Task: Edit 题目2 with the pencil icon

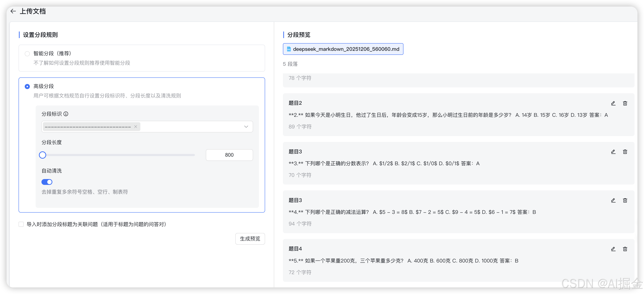Action: tap(613, 103)
